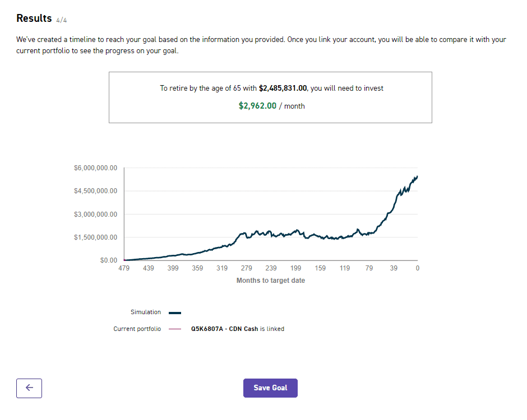Click the 4/4 step indicator
This screenshot has height=420, width=527.
(x=62, y=20)
